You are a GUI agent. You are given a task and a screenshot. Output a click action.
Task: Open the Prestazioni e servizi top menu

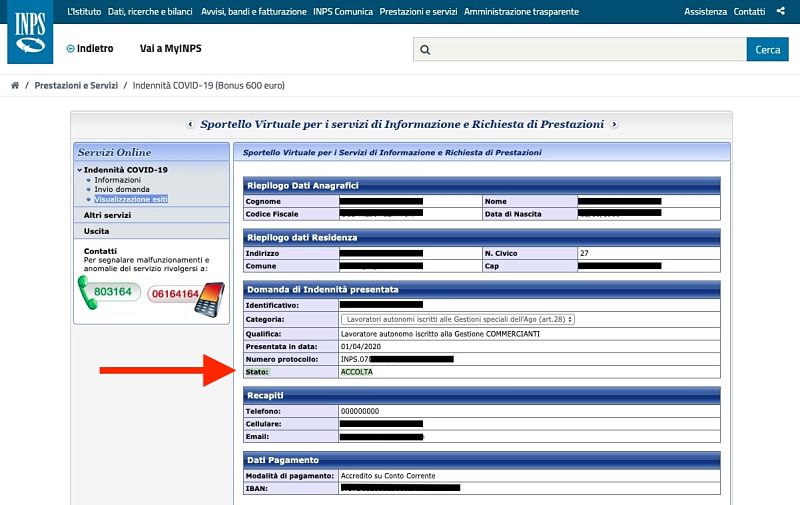(x=418, y=12)
